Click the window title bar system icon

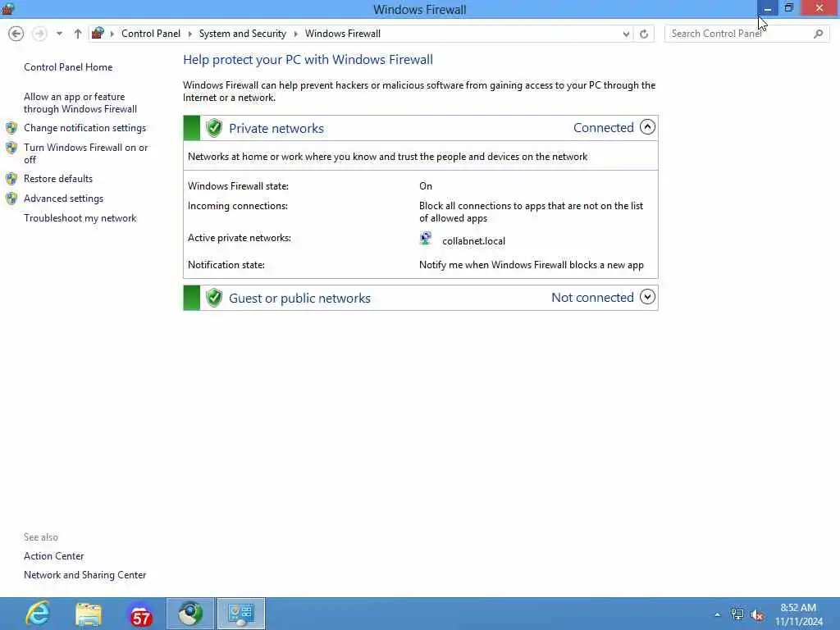(x=8, y=8)
